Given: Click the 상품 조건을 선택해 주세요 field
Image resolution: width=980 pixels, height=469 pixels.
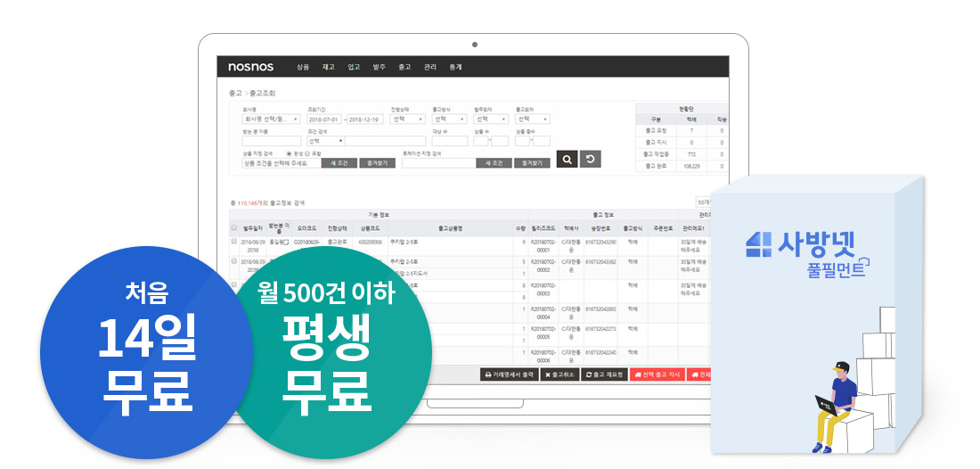Looking at the screenshot, I should pyautogui.click(x=282, y=162).
